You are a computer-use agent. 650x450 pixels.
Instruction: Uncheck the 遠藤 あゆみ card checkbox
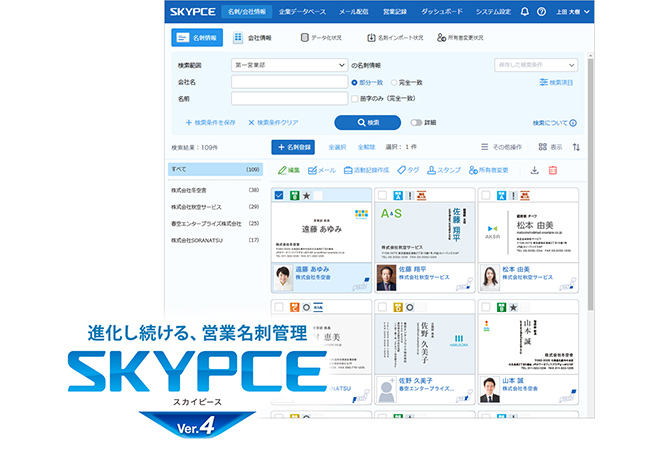(x=279, y=195)
